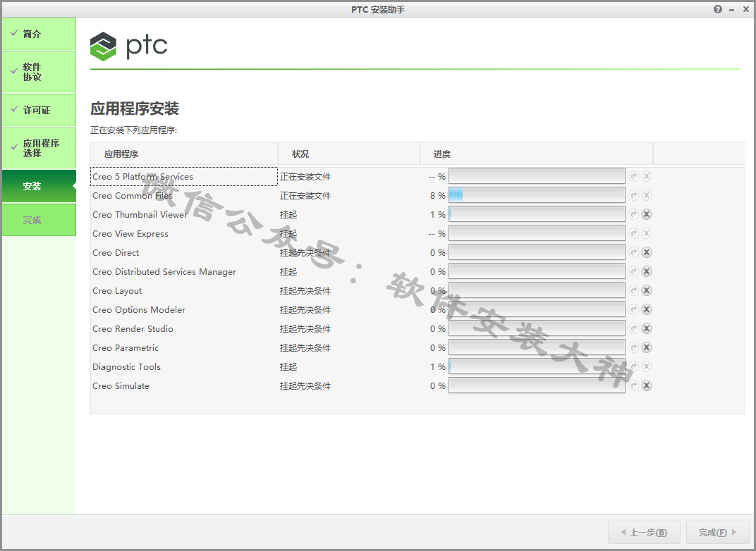Viewport: 756px width, 551px height.
Task: Cancel the Creo Render Studio installation
Action: coord(647,328)
